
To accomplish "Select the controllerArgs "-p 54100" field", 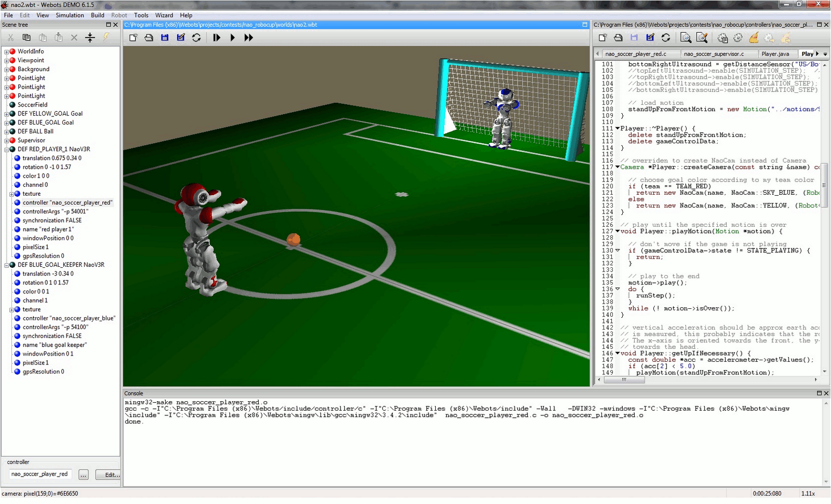I will 55,327.
